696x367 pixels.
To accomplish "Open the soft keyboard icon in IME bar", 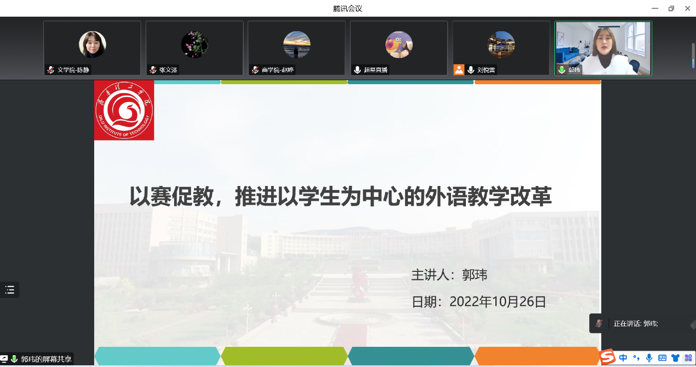I will tap(662, 358).
